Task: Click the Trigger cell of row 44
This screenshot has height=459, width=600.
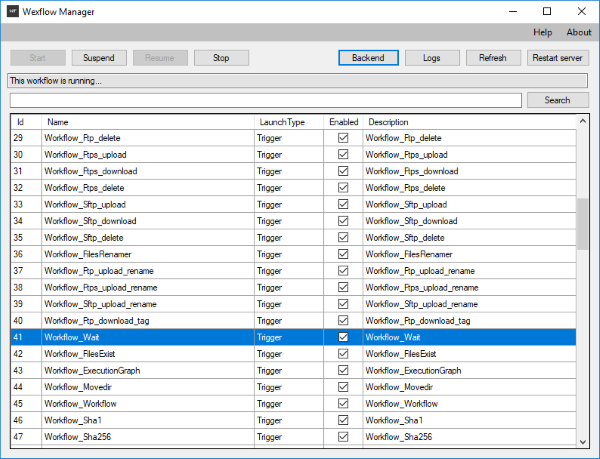Action: (289, 387)
